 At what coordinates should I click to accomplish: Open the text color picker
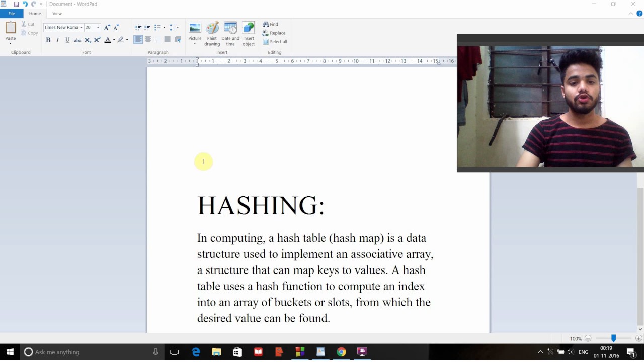(114, 40)
